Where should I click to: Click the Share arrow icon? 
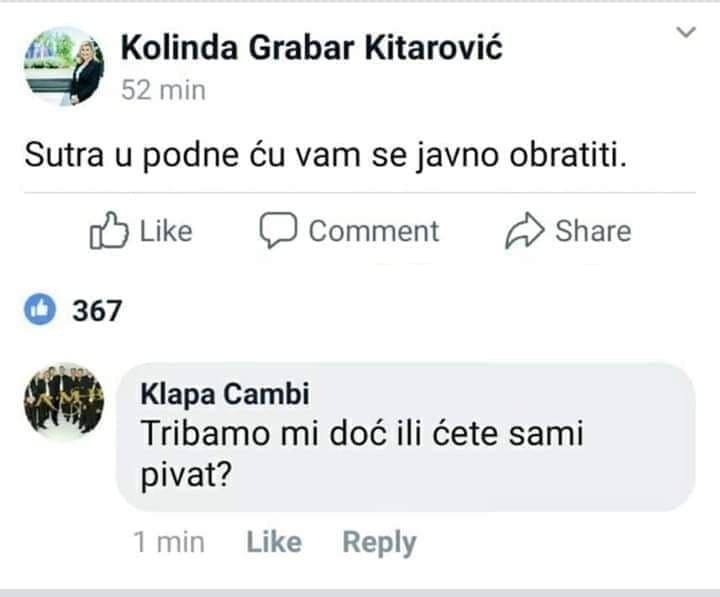[524, 231]
